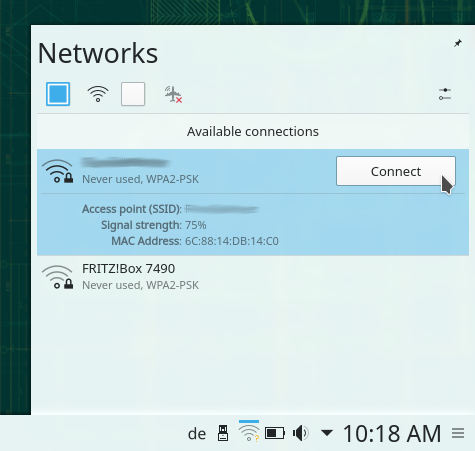Pin the Networks popup open
Screen dimensions: 475x451
458,43
